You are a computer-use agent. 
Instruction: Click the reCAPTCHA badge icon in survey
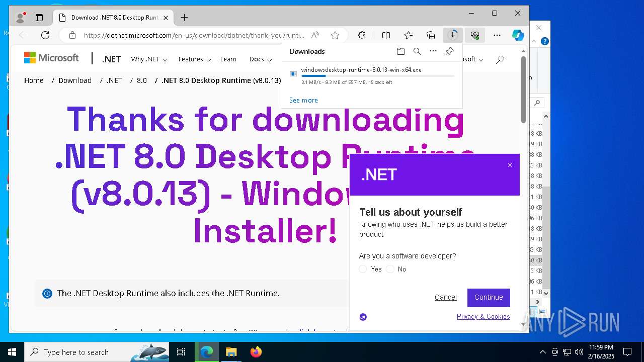point(363,317)
